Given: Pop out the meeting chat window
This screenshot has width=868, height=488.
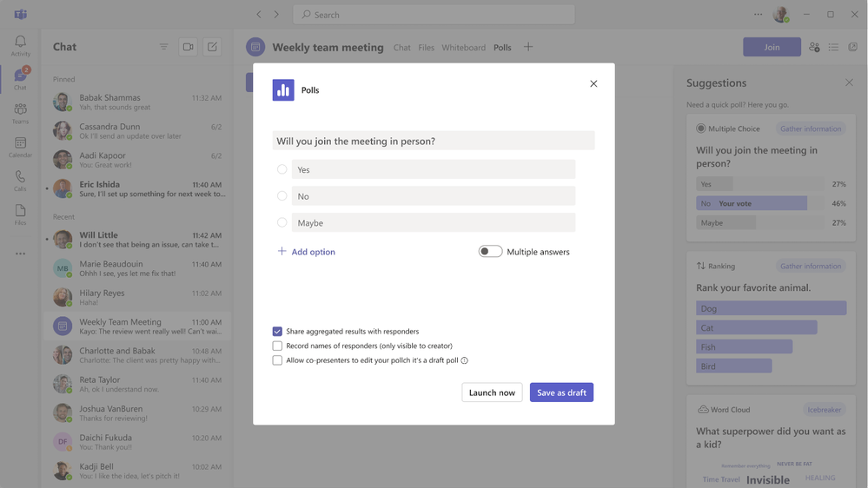Looking at the screenshot, I should [853, 47].
